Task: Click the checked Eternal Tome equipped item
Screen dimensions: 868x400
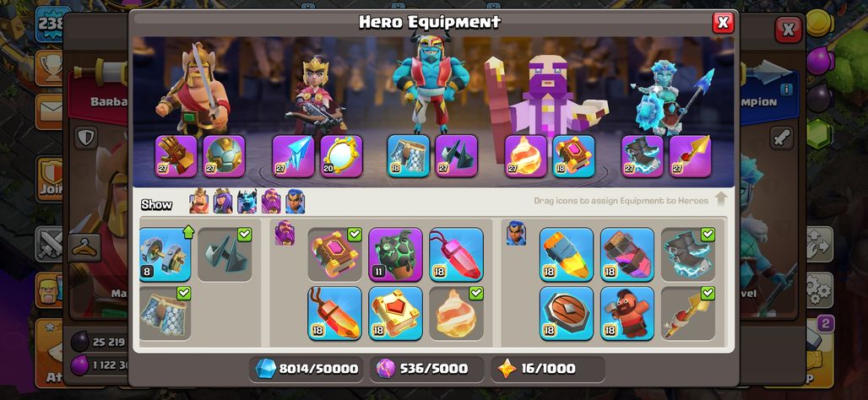Action: [334, 255]
